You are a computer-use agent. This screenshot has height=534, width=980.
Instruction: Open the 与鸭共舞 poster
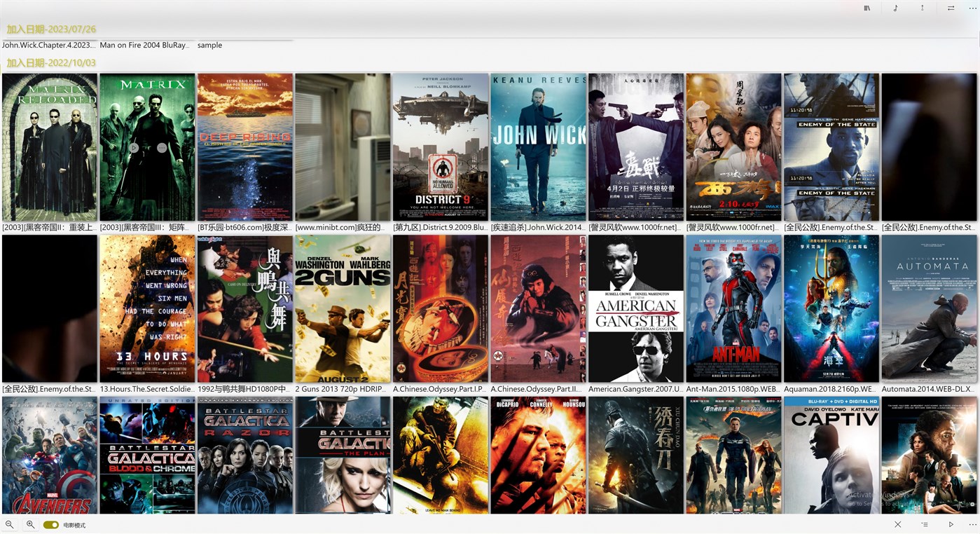point(245,308)
